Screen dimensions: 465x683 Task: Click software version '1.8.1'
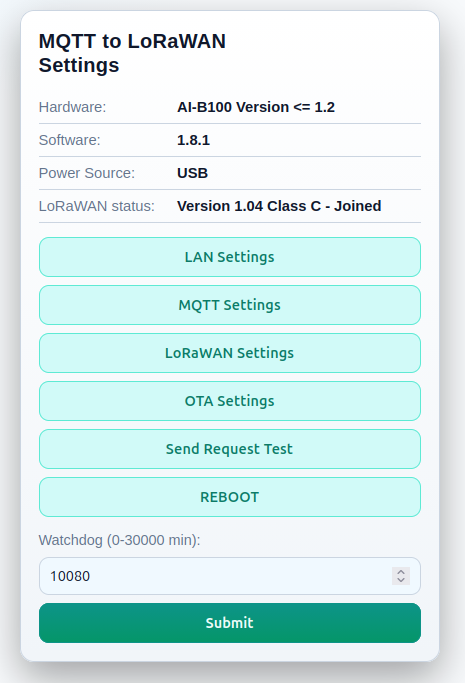point(193,140)
